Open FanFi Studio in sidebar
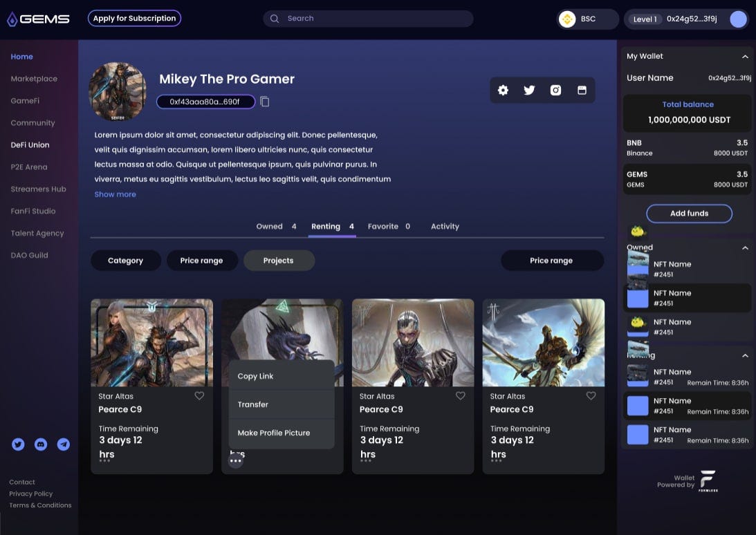 (33, 211)
